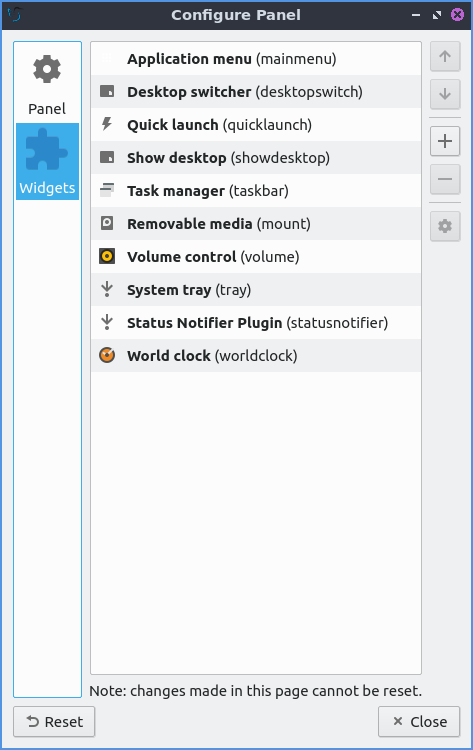Screen dimensions: 473x750
Task: Click the Volume control speaker icon
Action: (x=107, y=256)
